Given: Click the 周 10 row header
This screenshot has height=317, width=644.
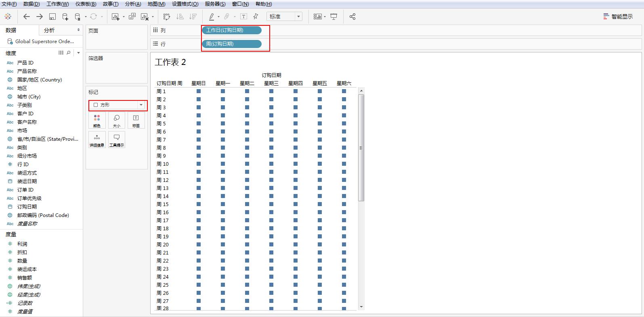Looking at the screenshot, I should pos(163,164).
